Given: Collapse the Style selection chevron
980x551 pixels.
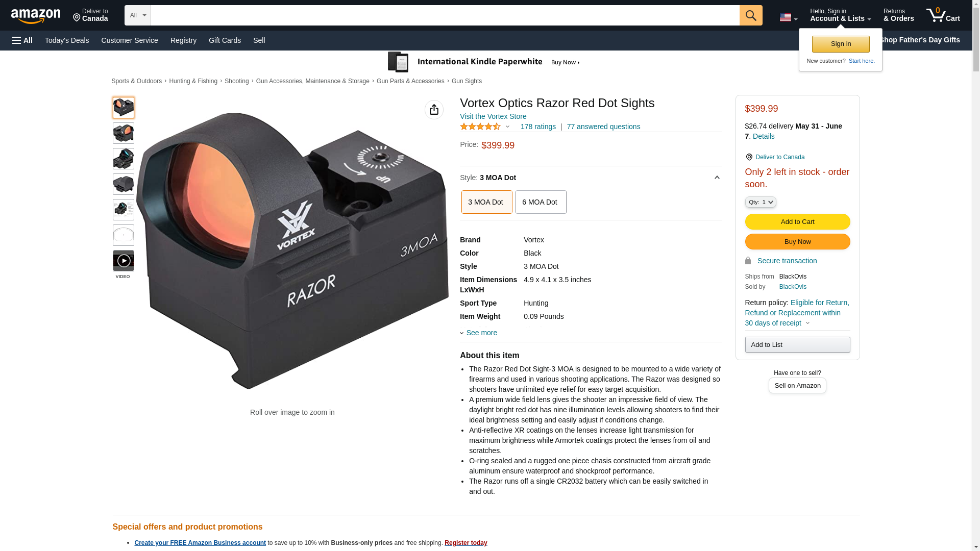Looking at the screenshot, I should (x=717, y=178).
